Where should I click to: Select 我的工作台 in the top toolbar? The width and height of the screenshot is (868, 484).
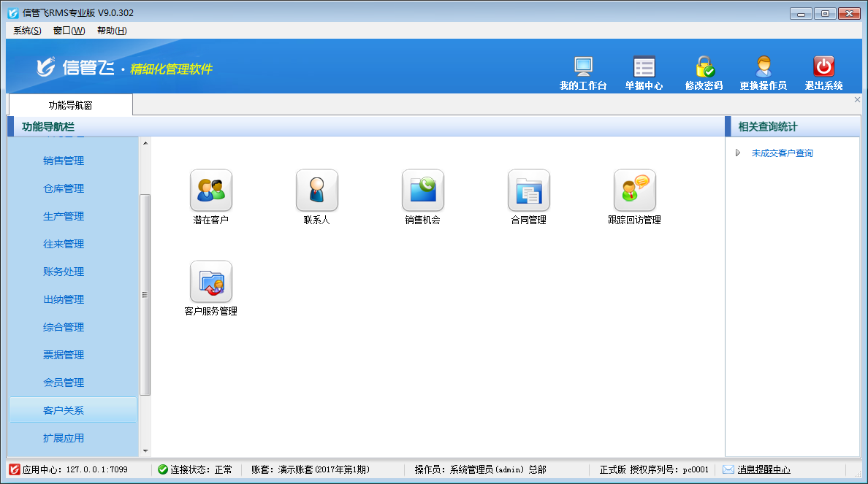coord(582,71)
